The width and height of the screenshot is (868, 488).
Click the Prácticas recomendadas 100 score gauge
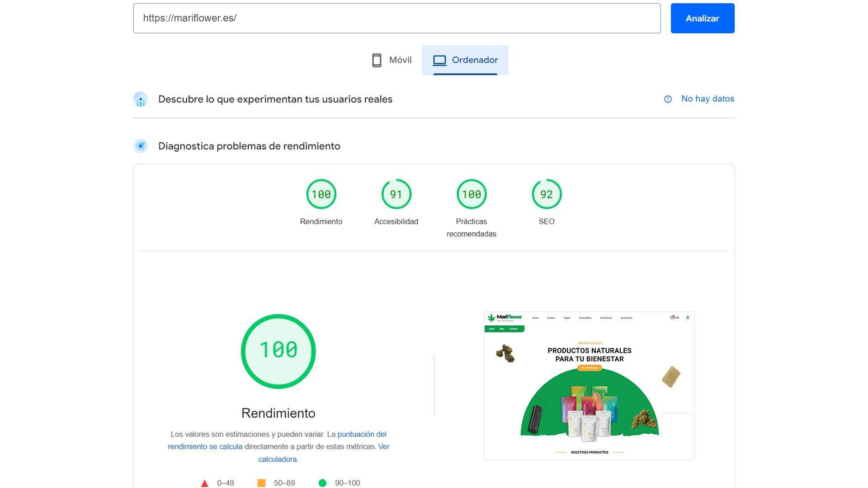(472, 194)
